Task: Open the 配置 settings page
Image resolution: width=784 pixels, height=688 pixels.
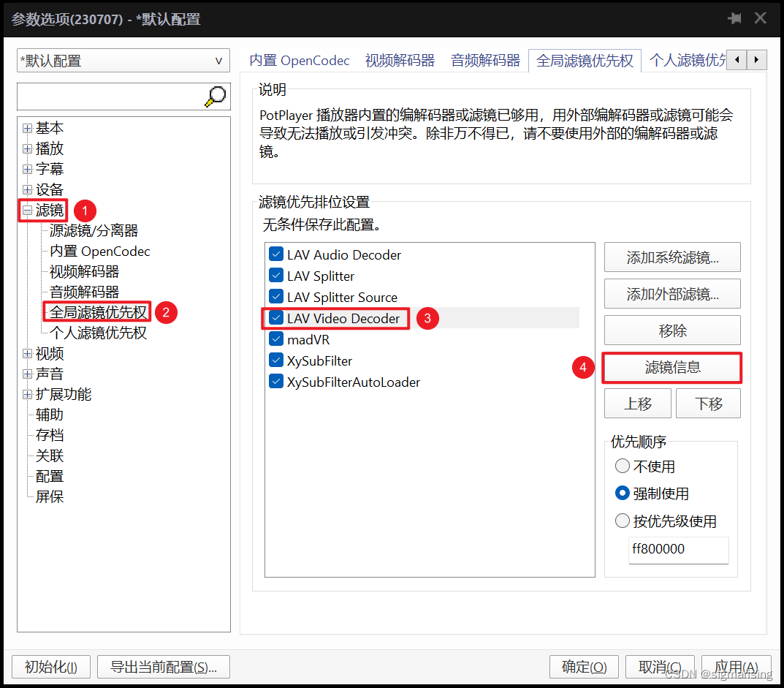Action: [x=50, y=477]
